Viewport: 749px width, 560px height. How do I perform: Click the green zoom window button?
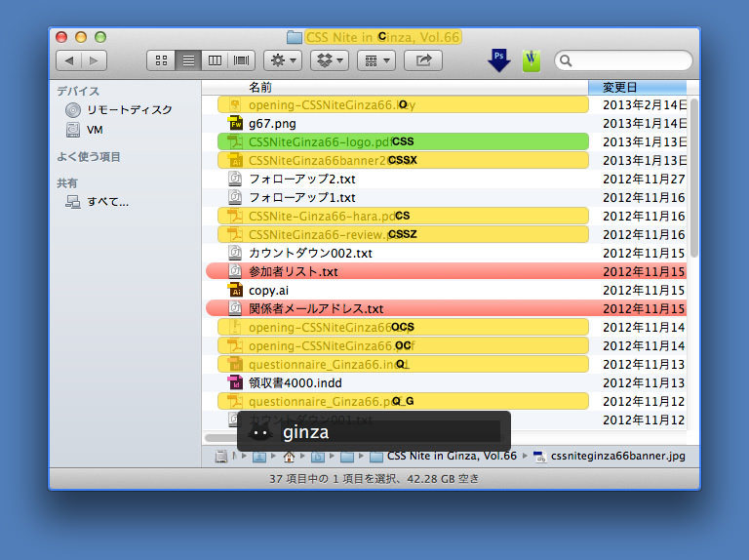point(100,37)
